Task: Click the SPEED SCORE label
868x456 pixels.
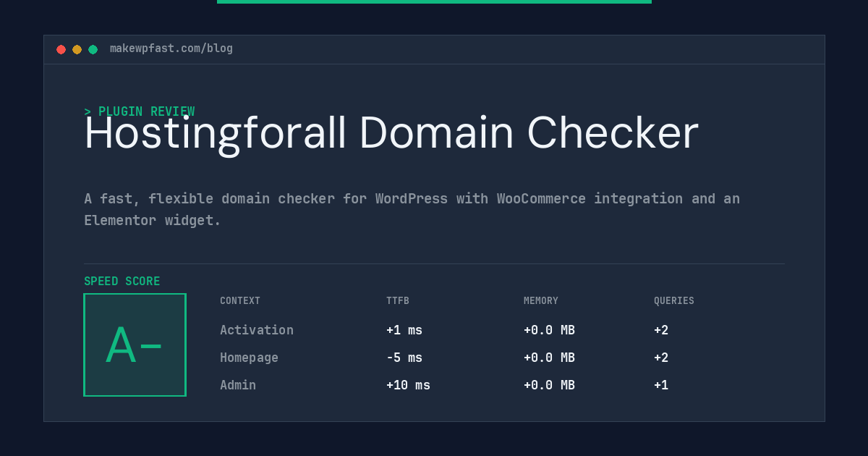Action: pyautogui.click(x=122, y=282)
